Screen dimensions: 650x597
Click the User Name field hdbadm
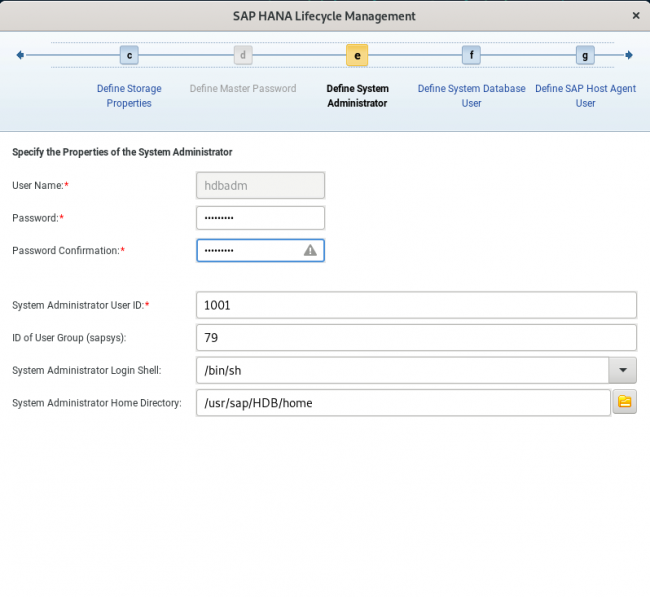tap(260, 185)
